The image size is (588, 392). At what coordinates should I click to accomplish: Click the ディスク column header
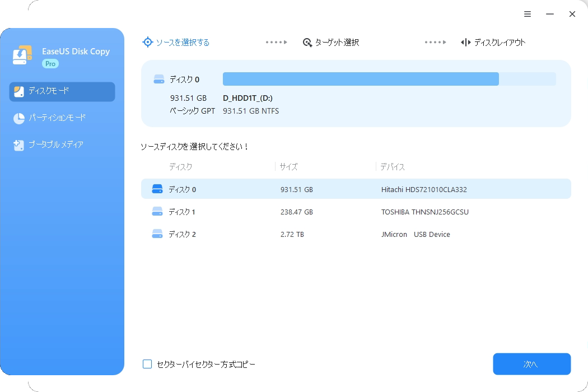(180, 166)
